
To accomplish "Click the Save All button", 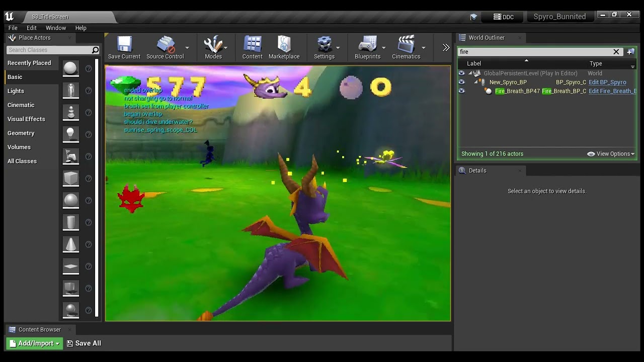I will [x=84, y=343].
